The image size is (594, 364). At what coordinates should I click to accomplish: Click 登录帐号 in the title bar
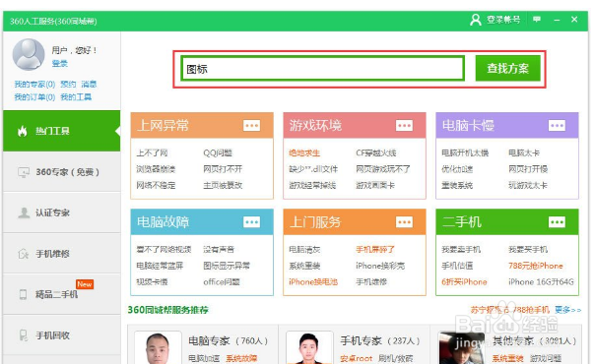[x=503, y=20]
